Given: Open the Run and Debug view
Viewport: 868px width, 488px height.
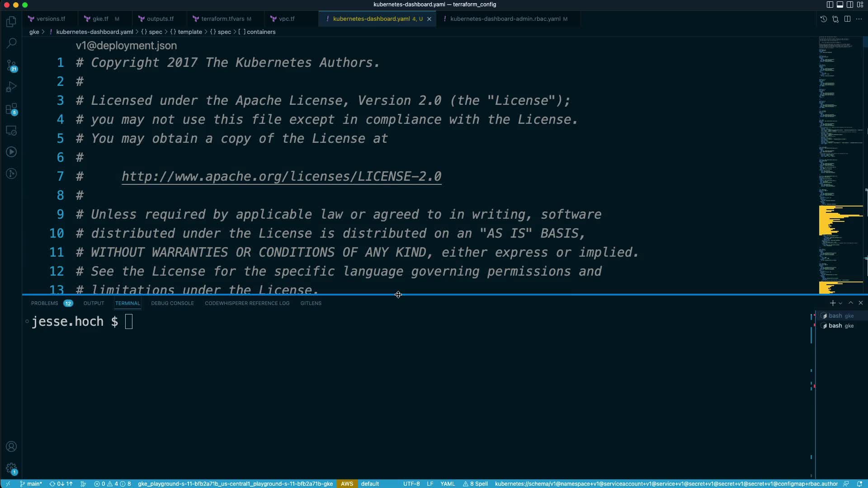Looking at the screenshot, I should pyautogui.click(x=11, y=87).
